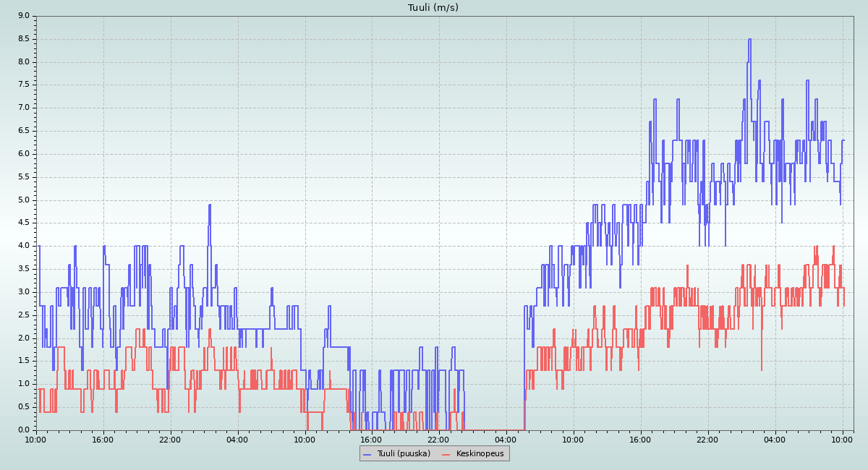
Task: Click the highest blue gust peak at 8.5
Action: point(749,40)
